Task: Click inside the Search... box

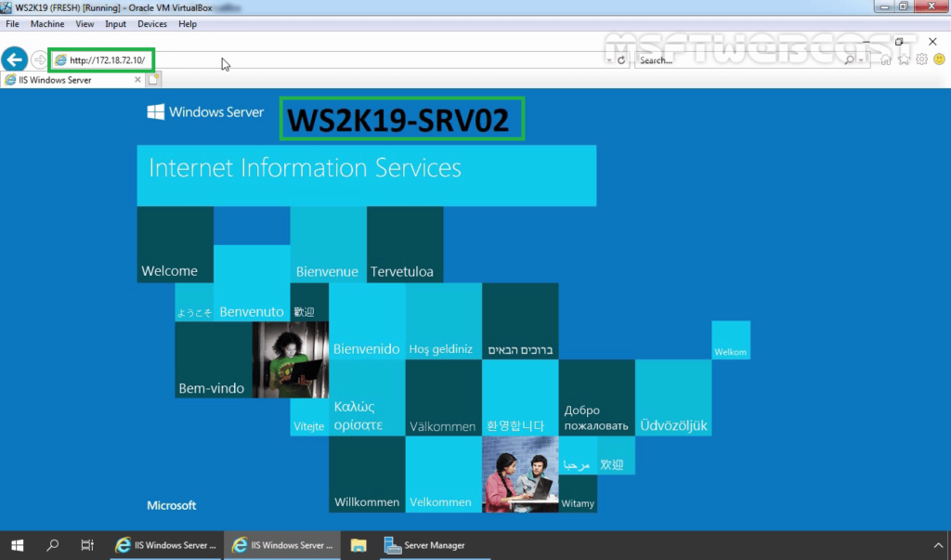Action: tap(740, 60)
